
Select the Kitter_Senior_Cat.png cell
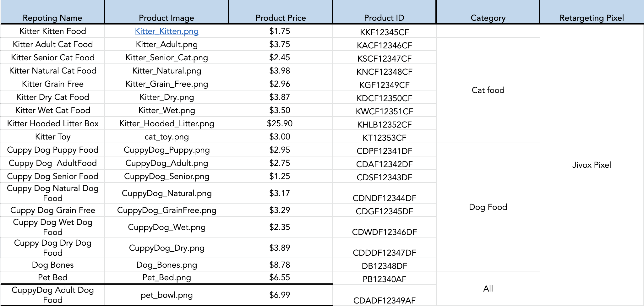166,57
